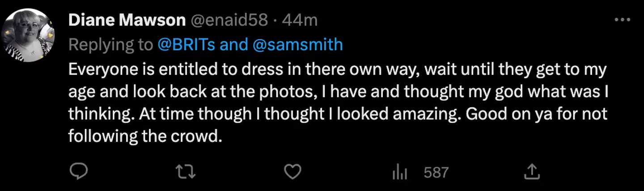Open Diane Mawson's profile picture
Screen dimensions: 644x191
point(28,36)
